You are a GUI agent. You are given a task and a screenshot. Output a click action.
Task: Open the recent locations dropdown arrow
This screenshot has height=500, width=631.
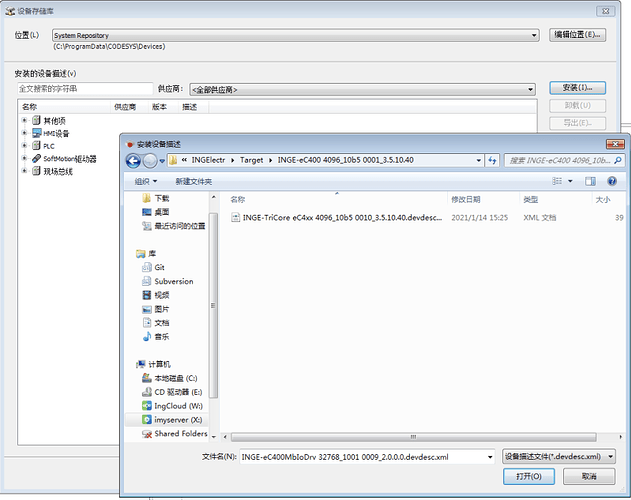coord(162,161)
